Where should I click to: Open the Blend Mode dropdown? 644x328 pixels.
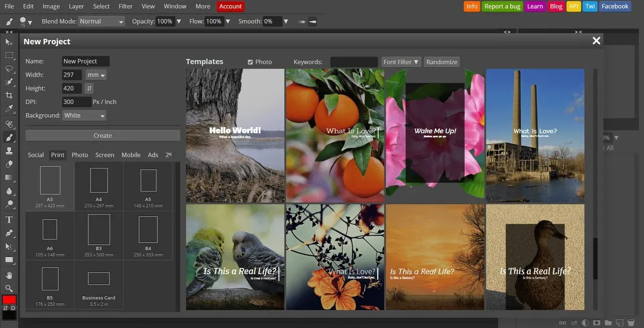[x=102, y=21]
